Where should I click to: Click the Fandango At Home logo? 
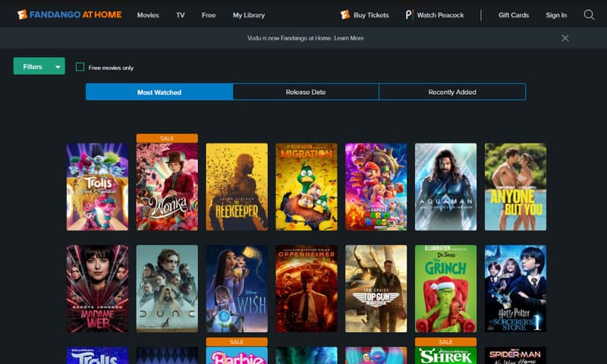tap(69, 14)
